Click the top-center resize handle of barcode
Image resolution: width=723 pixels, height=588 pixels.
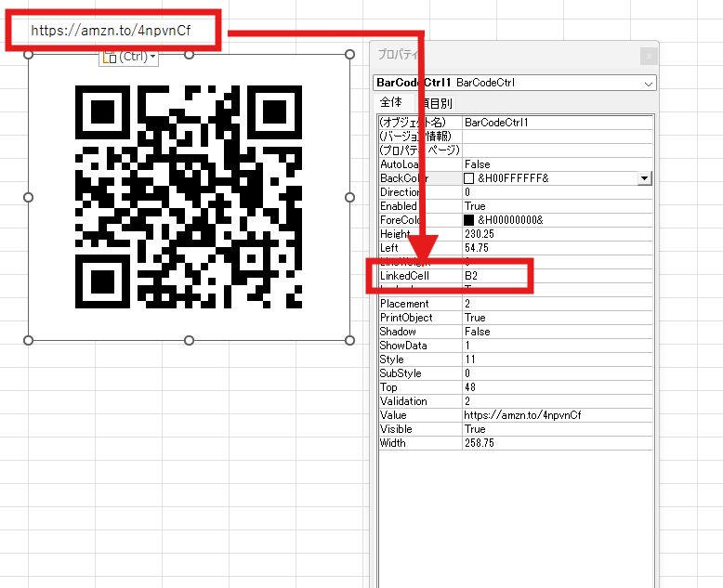189,55
